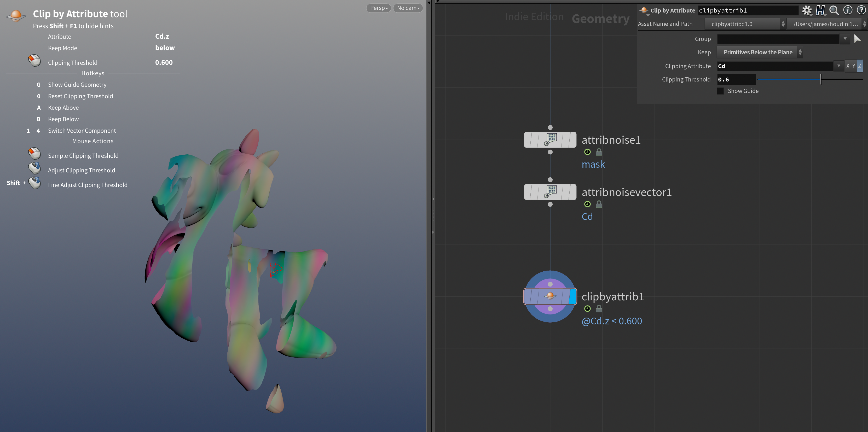Expand the Group field dropdown arrow
The width and height of the screenshot is (868, 432).
(x=845, y=39)
